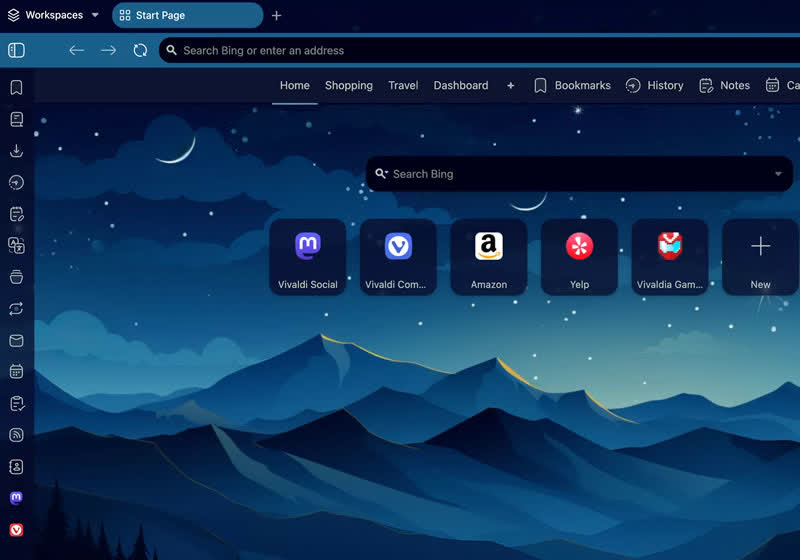This screenshot has height=560, width=800.
Task: Open the Feeds panel icon
Action: tap(16, 435)
